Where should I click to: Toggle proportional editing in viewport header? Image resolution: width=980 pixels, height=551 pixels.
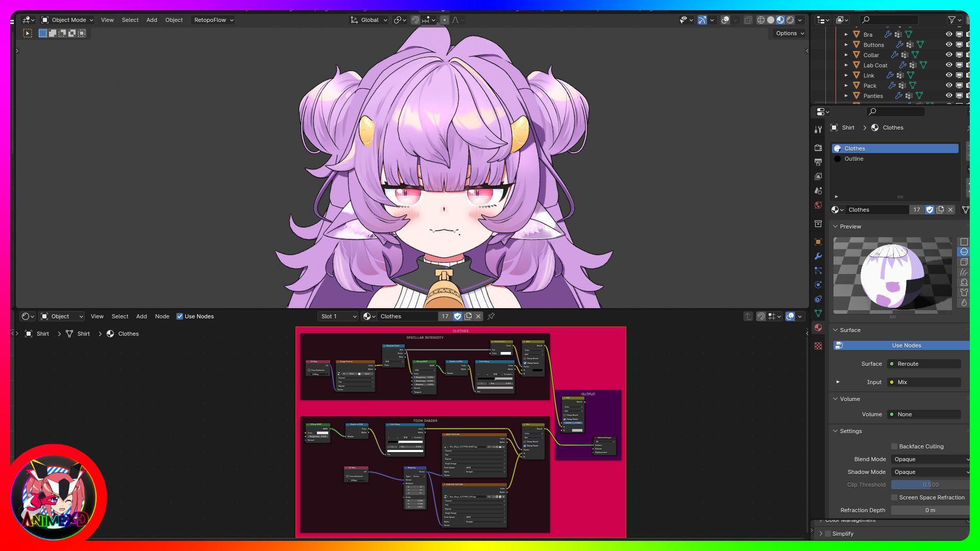coord(445,20)
